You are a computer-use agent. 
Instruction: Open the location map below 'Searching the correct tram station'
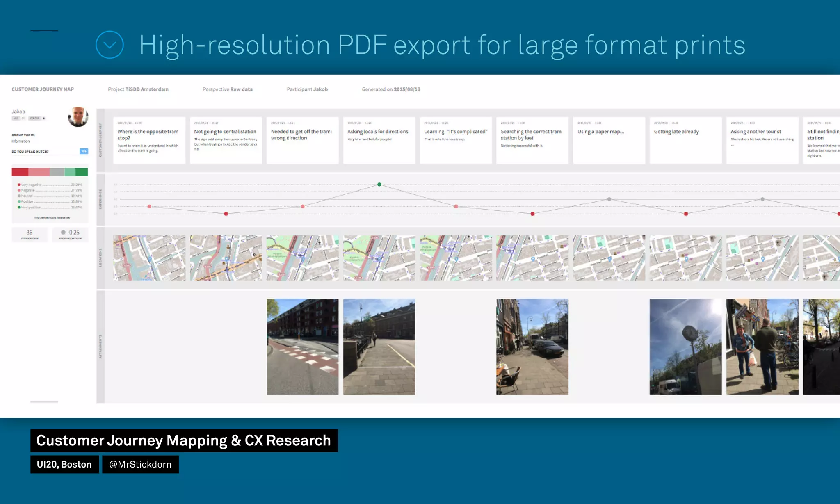click(x=532, y=258)
